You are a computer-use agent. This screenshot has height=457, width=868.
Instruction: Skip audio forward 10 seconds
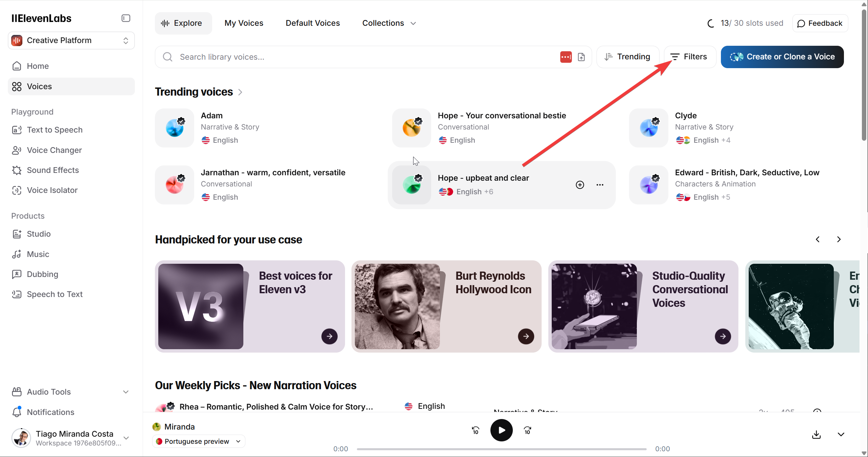(x=528, y=431)
